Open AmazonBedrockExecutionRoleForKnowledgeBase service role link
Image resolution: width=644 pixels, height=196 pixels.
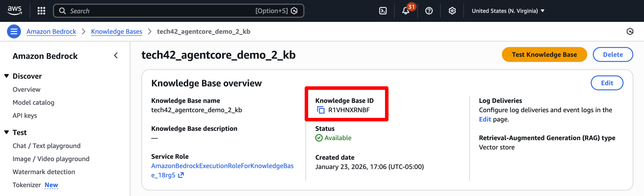[222, 170]
